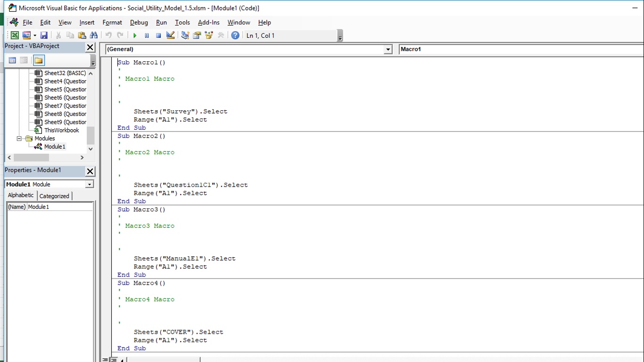The width and height of the screenshot is (644, 362).
Task: Click the Break pause icon
Action: coord(147,35)
